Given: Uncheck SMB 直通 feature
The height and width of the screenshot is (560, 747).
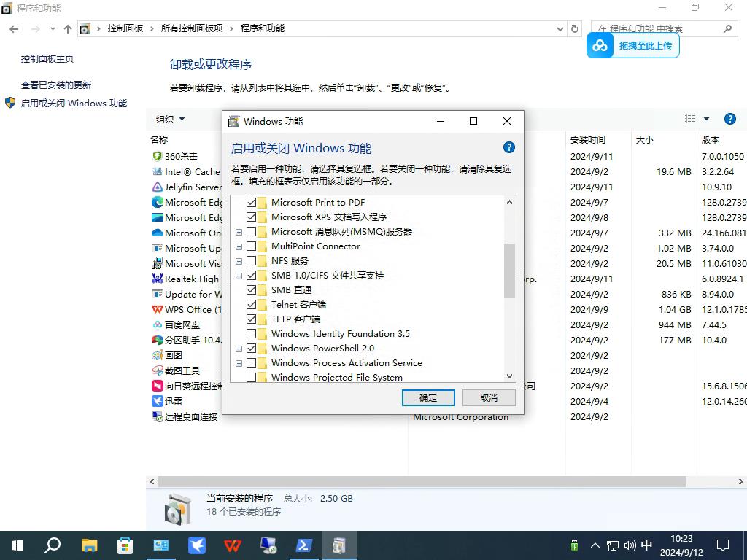Looking at the screenshot, I should tap(251, 290).
